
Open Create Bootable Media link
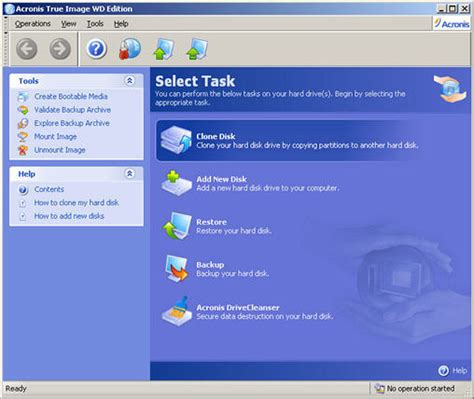pos(71,97)
